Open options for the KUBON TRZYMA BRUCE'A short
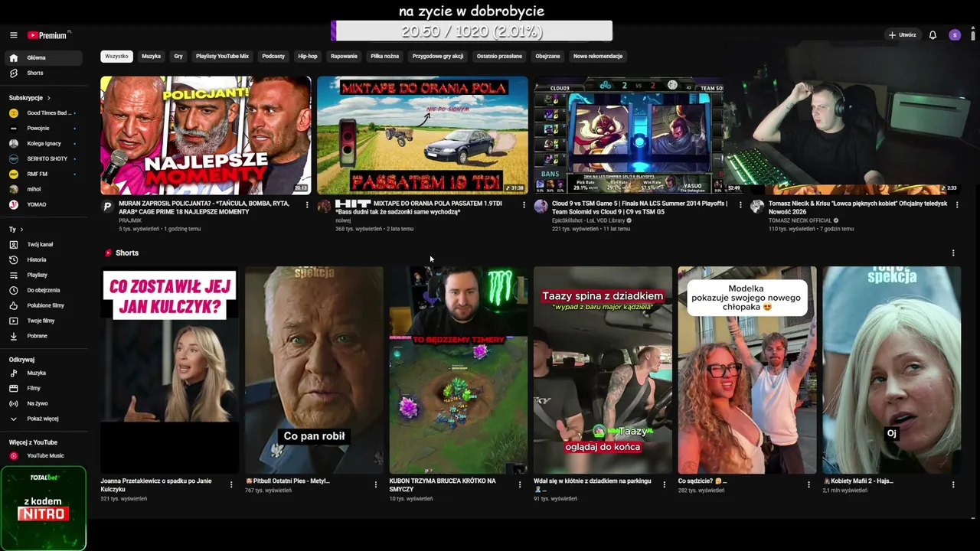The image size is (980, 551). 520,484
